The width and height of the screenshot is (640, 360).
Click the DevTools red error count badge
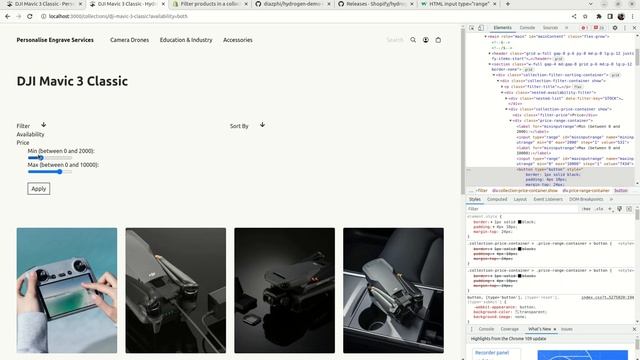click(x=584, y=28)
